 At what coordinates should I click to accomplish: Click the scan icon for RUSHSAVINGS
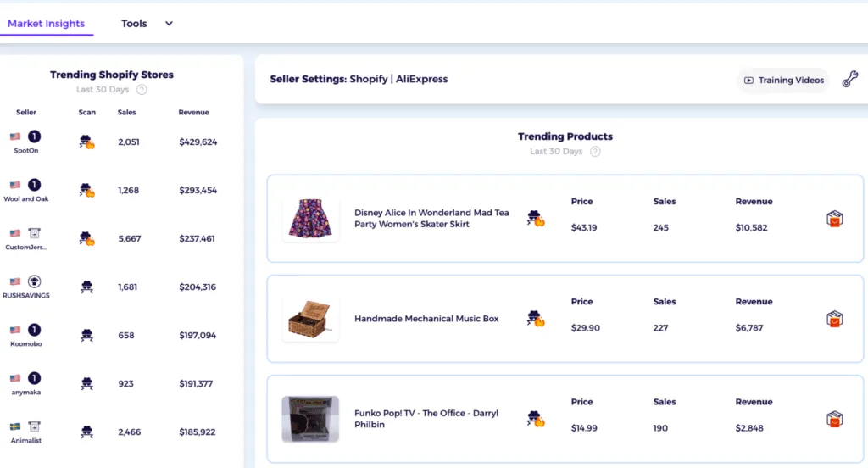tap(86, 287)
